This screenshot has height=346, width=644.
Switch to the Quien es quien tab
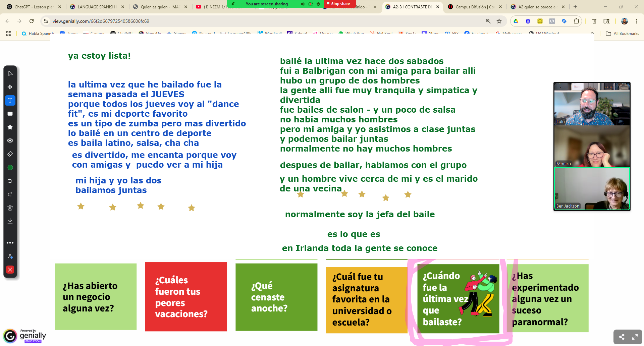[x=160, y=7]
